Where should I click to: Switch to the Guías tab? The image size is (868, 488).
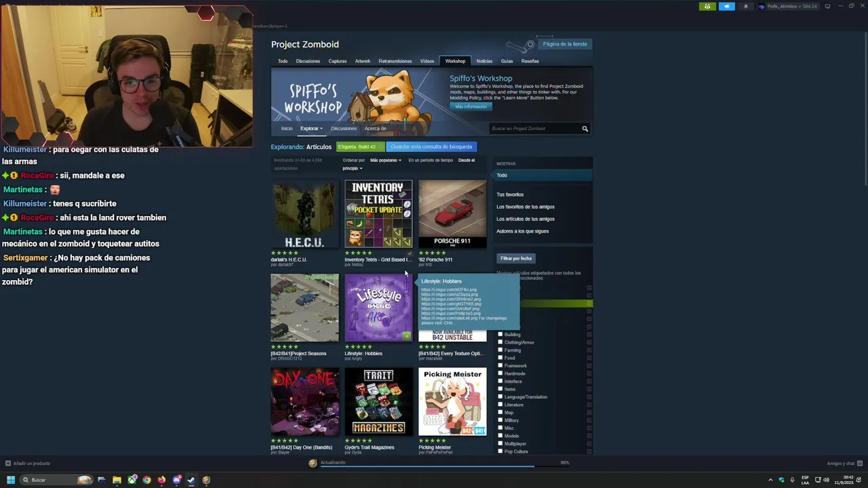[507, 61]
